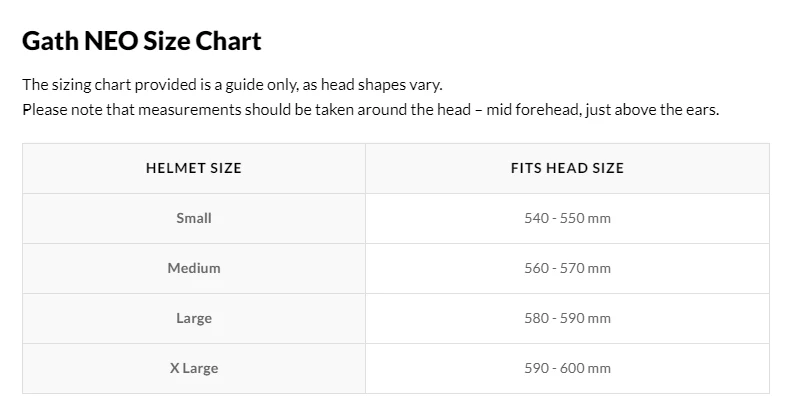Click the Small helmet size cell
Viewport: 792px width, 416px height.
194,218
